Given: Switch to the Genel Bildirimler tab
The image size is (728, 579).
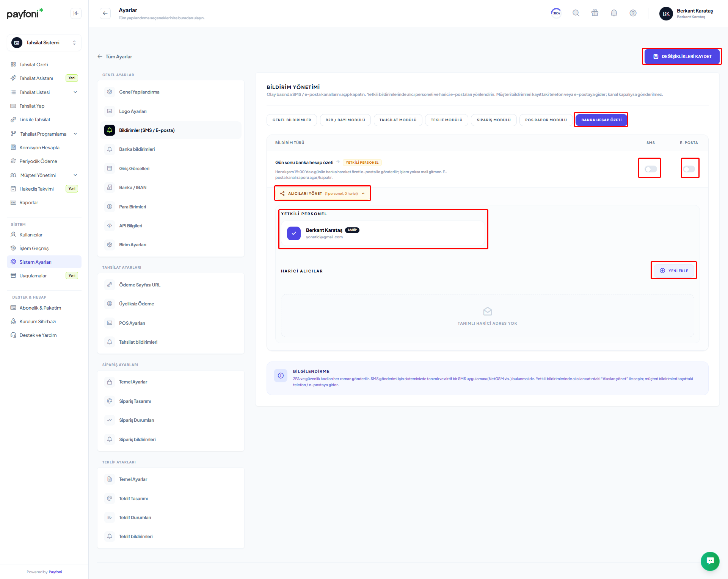Looking at the screenshot, I should pos(292,120).
